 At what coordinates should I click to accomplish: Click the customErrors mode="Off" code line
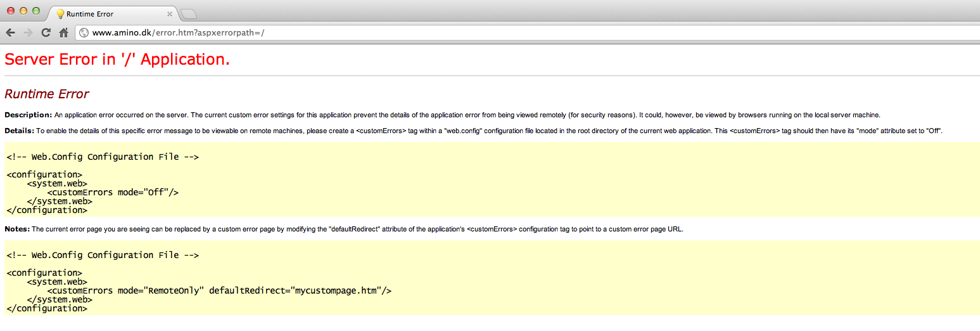pos(113,192)
